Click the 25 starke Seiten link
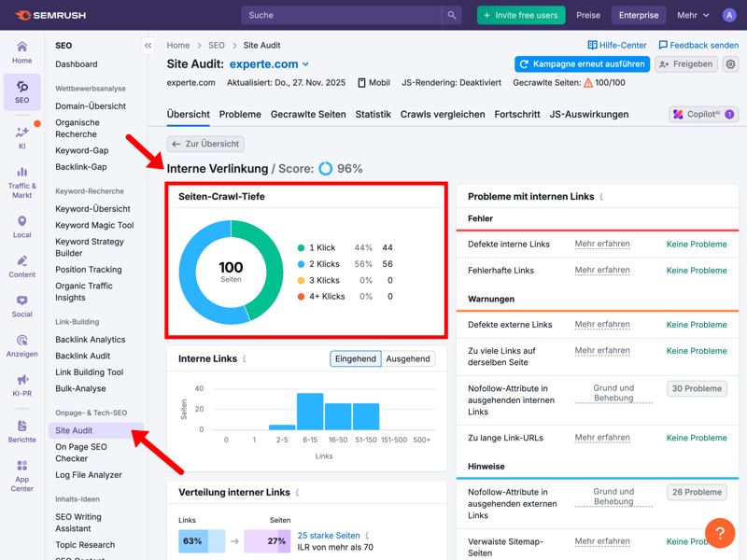747x560 pixels. point(329,536)
